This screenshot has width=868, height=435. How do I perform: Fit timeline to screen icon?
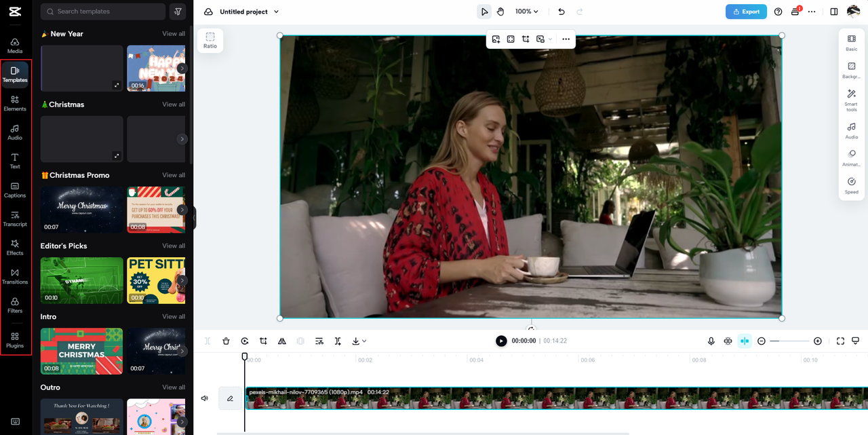pos(840,341)
